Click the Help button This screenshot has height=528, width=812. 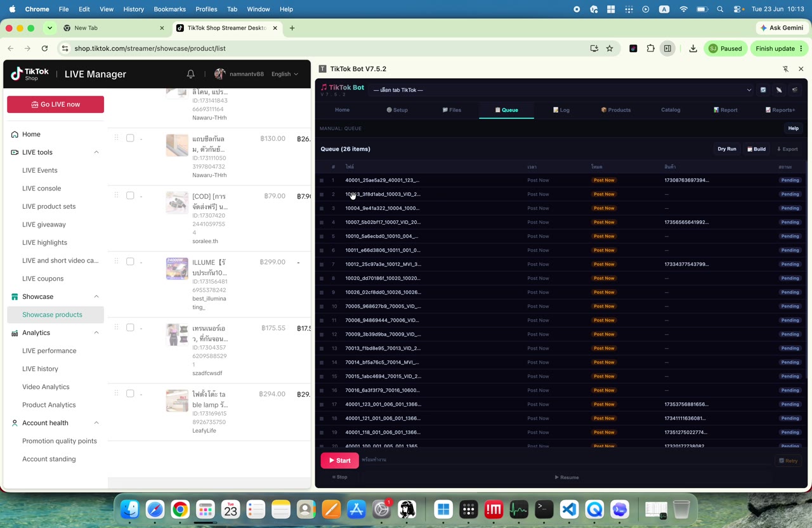793,128
